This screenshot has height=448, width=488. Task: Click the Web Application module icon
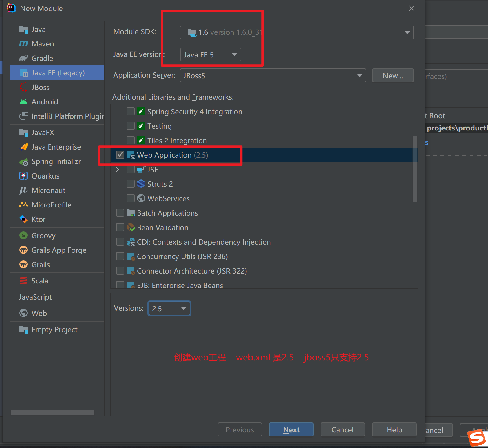pos(131,155)
